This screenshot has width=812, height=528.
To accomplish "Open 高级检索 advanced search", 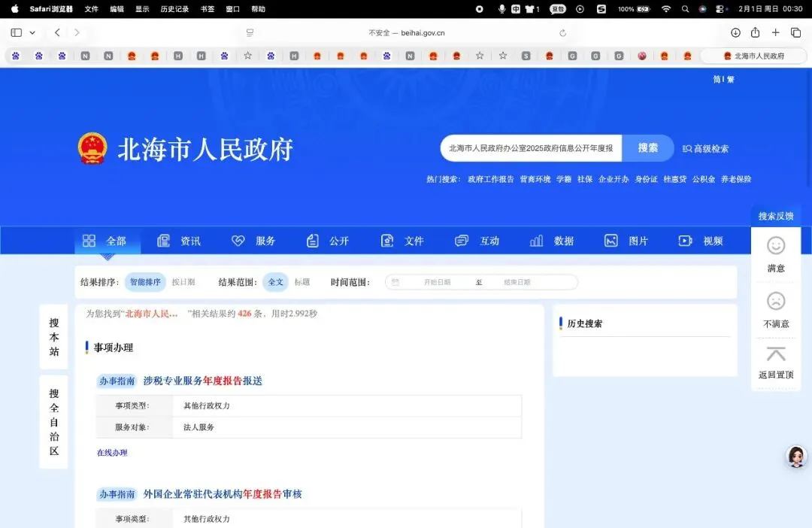I will point(705,149).
